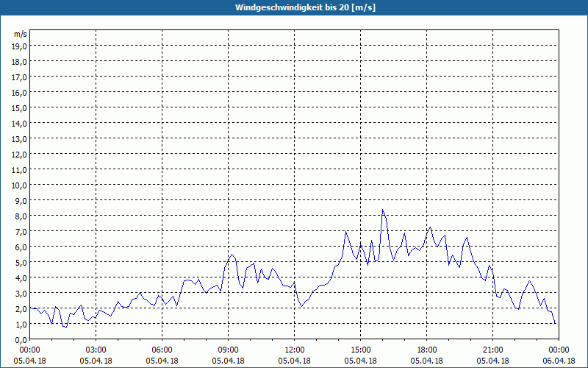Click the '00:00' label above 06.04.18
This screenshot has width=588, height=368.
559,350
